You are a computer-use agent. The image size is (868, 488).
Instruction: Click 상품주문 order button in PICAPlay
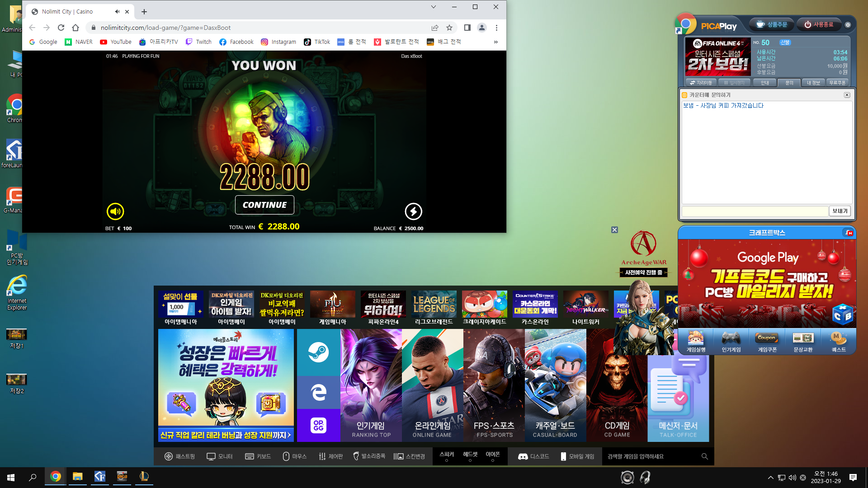click(772, 24)
